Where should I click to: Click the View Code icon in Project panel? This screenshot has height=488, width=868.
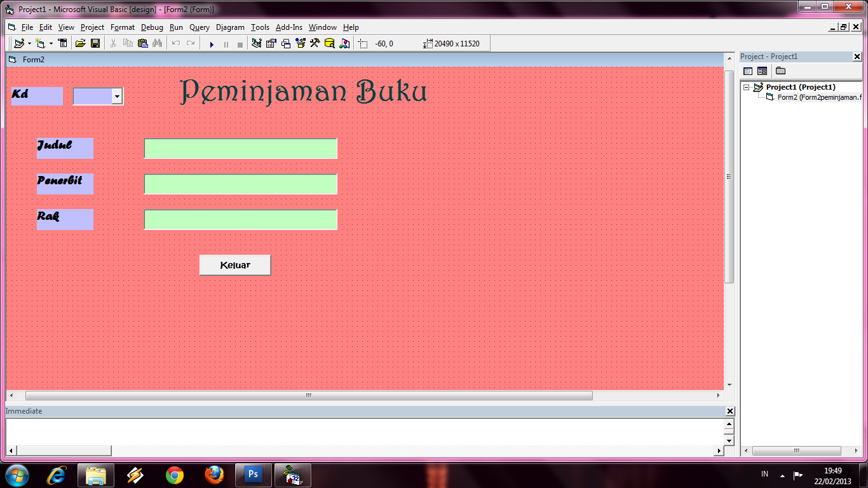(x=748, y=71)
